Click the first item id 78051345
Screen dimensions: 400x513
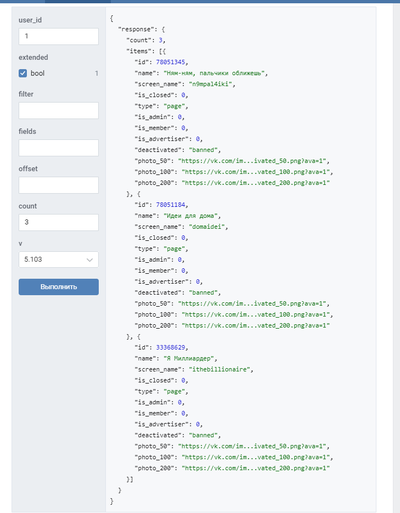(x=170, y=62)
